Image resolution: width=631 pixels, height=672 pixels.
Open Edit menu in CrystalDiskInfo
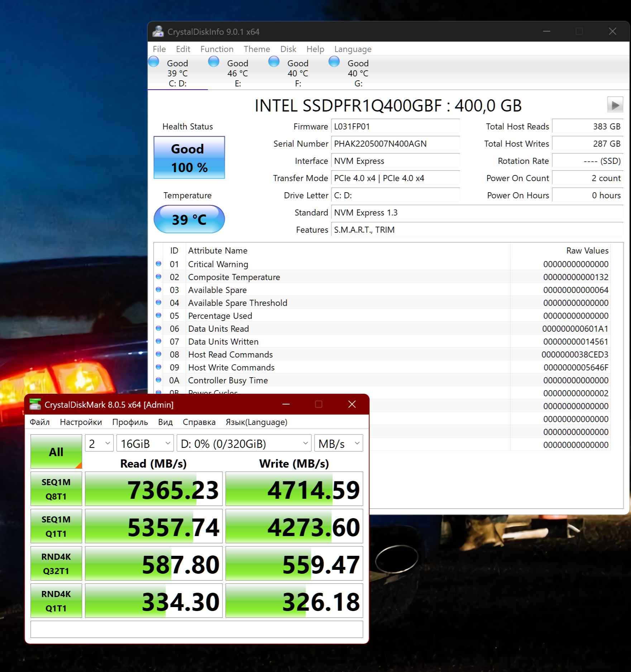tap(183, 49)
